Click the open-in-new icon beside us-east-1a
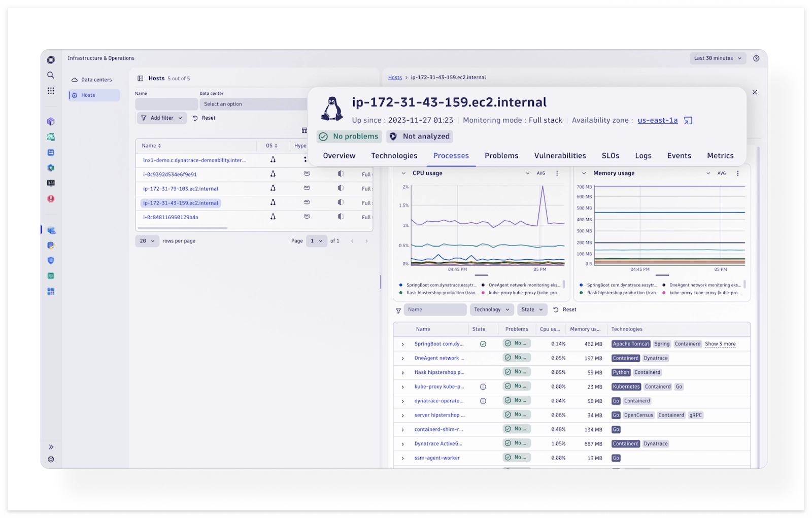 coord(688,121)
